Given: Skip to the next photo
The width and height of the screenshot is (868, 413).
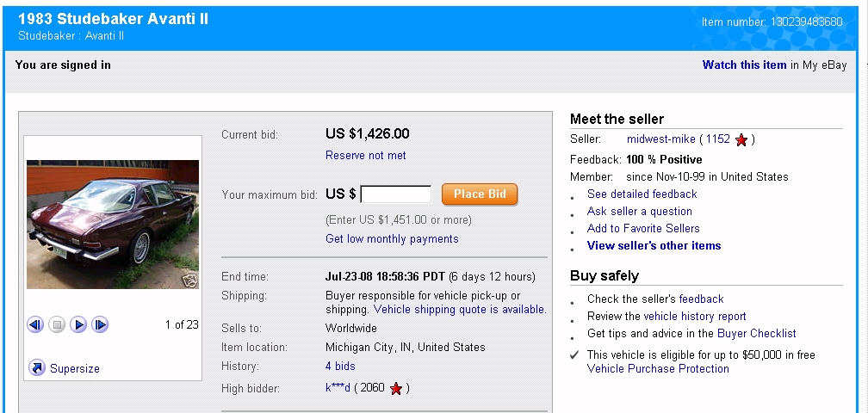Looking at the screenshot, I should click(x=100, y=324).
